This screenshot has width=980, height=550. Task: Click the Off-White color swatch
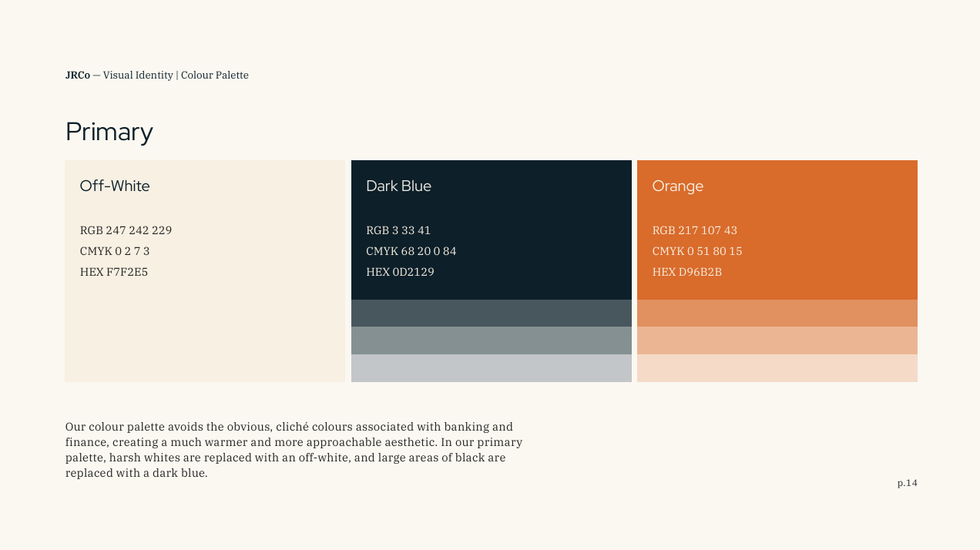[205, 271]
